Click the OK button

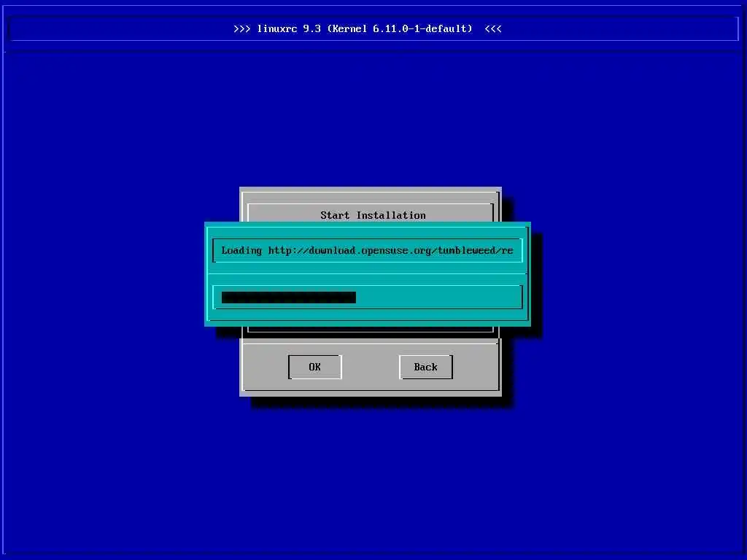pos(315,367)
